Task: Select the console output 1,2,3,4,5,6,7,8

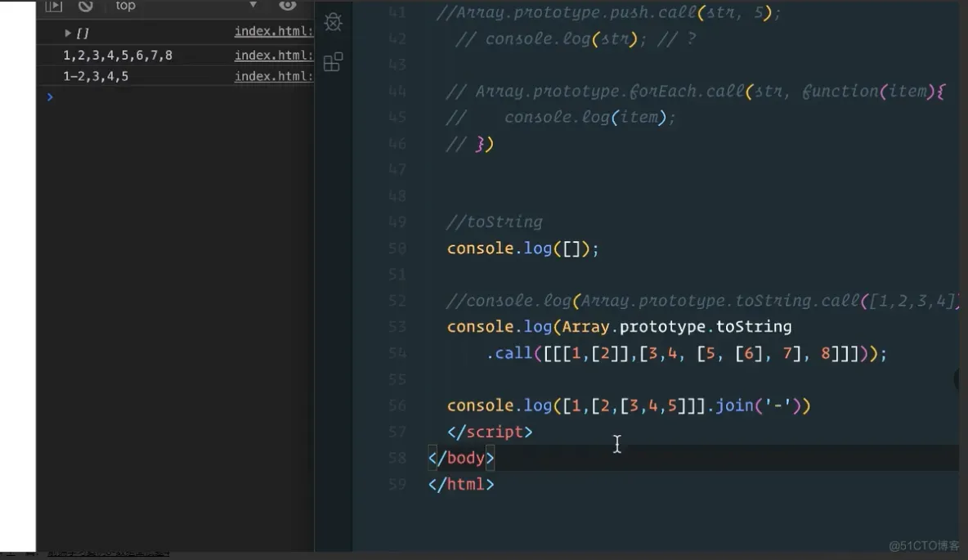Action: coord(117,56)
